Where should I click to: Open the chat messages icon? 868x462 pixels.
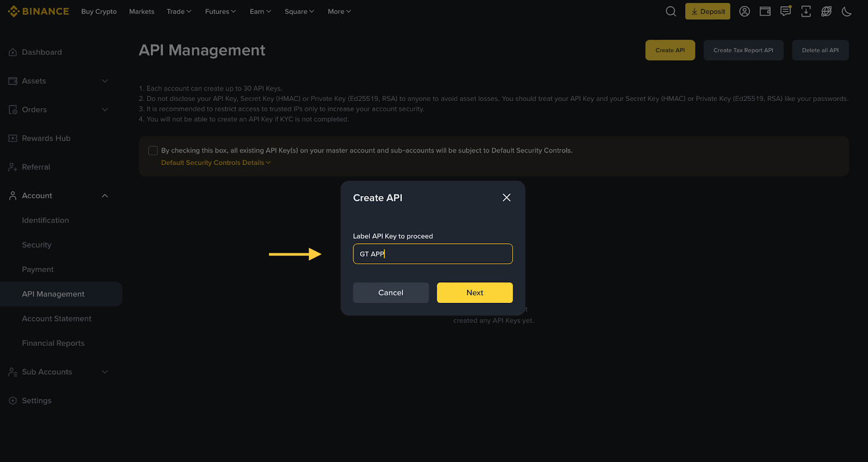(x=785, y=11)
